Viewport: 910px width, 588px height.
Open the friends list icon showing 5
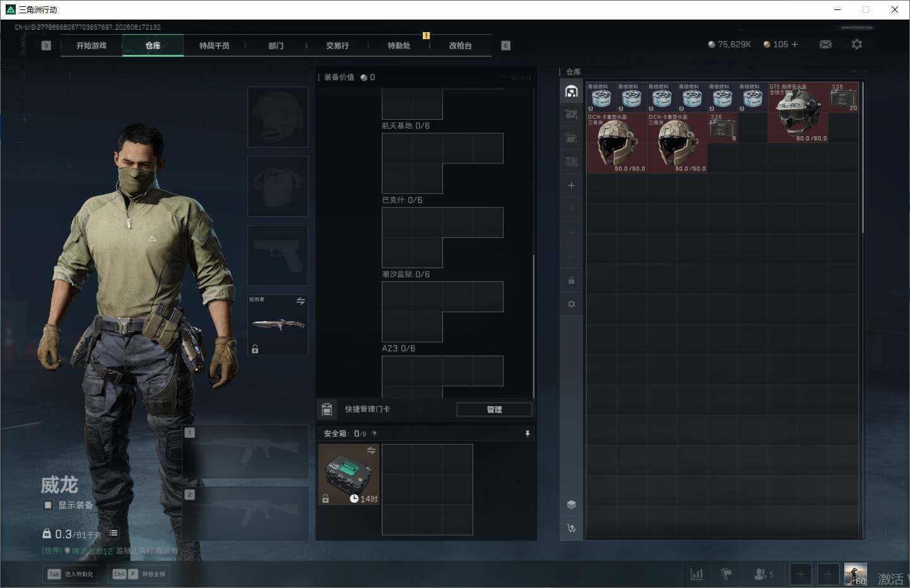click(x=764, y=574)
